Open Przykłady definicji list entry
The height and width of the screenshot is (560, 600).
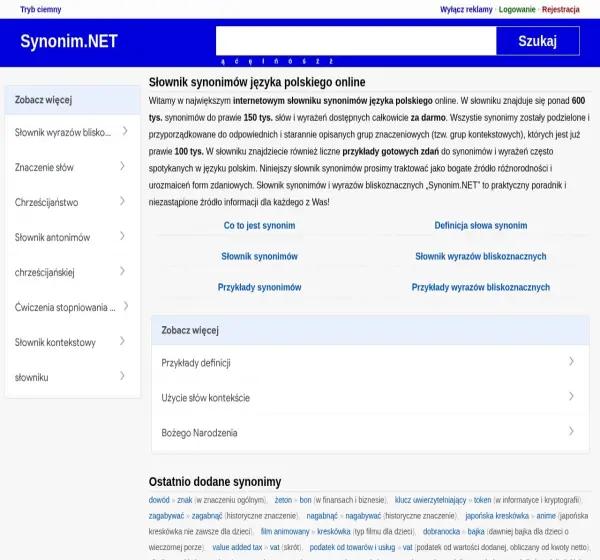coord(370,362)
